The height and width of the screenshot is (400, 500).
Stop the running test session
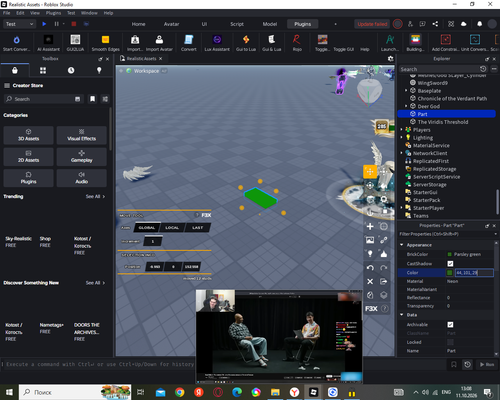(74, 24)
